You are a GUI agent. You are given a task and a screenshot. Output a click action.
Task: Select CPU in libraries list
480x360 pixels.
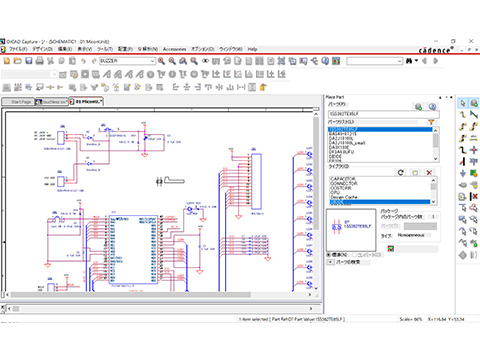[334, 192]
